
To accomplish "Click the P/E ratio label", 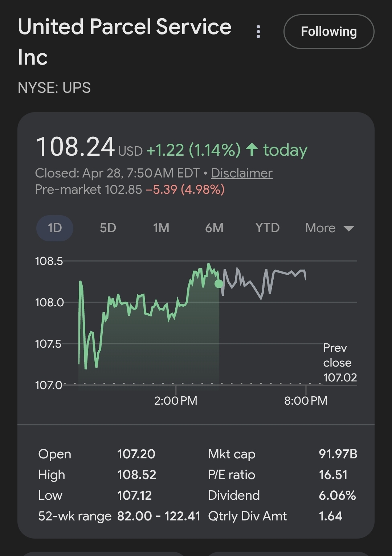I will (232, 475).
